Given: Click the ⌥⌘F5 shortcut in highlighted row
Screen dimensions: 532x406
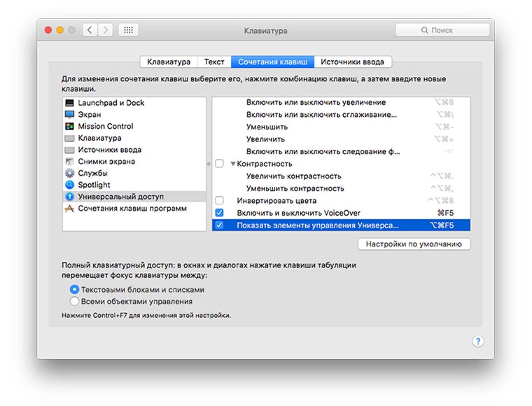Looking at the screenshot, I should [442, 225].
